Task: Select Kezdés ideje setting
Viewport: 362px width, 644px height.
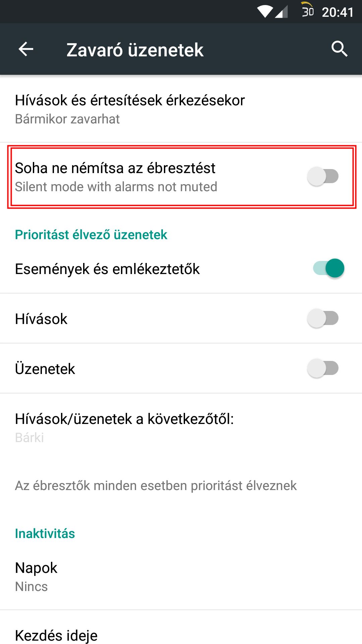Action: click(x=181, y=631)
